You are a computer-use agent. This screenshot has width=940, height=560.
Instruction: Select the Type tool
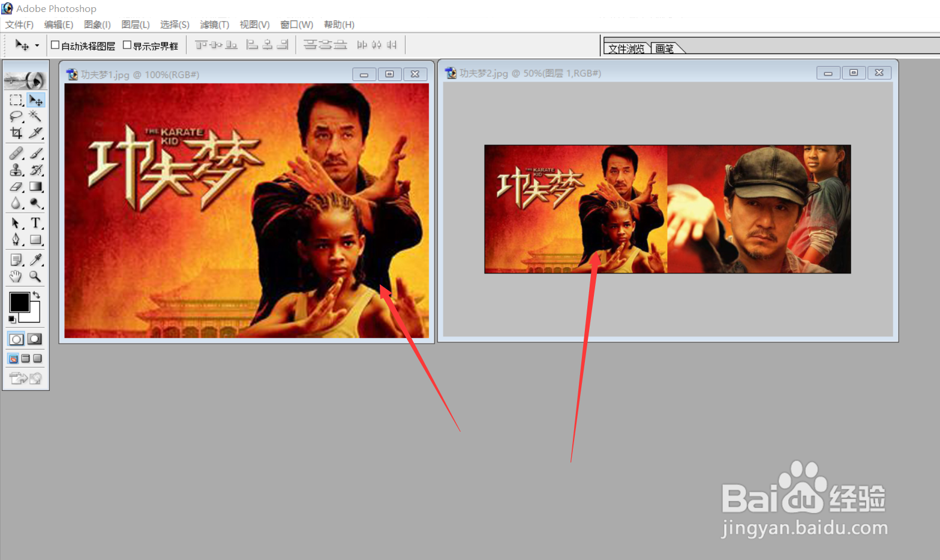pyautogui.click(x=36, y=224)
